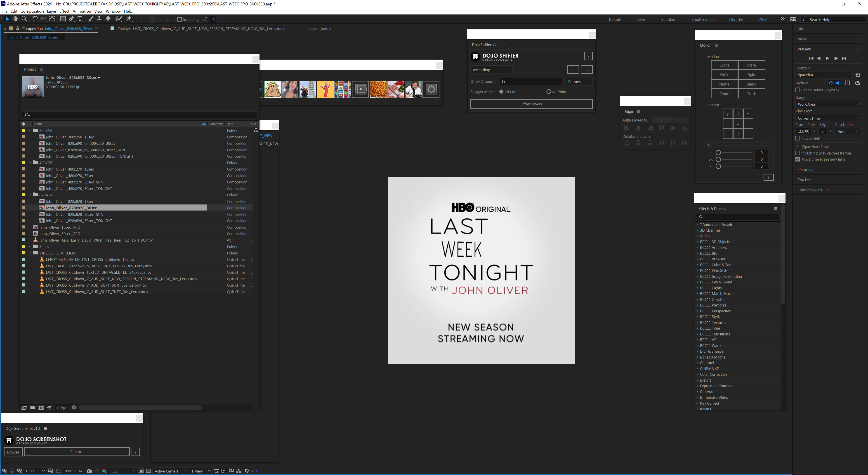Toggle Include audio speaker icon in Preview
The image size is (868, 475).
[x=839, y=83]
